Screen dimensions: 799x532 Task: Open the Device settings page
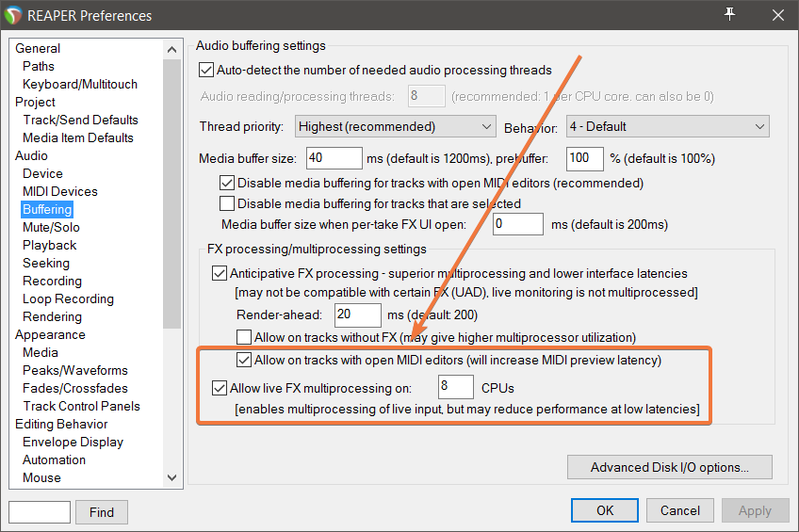click(42, 173)
